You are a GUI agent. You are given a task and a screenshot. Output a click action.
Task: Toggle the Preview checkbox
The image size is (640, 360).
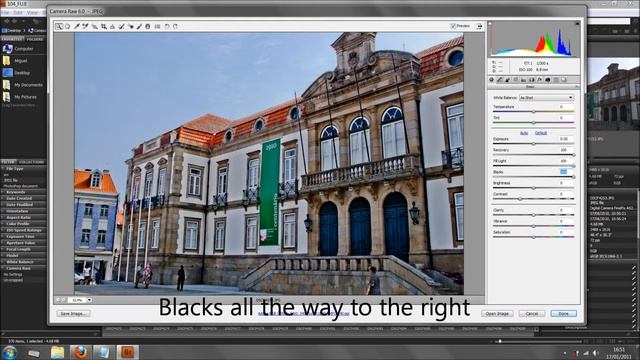453,26
